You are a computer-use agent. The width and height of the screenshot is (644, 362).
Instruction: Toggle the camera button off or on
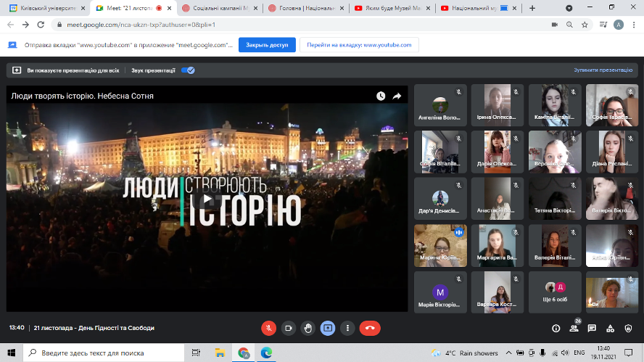pyautogui.click(x=289, y=328)
